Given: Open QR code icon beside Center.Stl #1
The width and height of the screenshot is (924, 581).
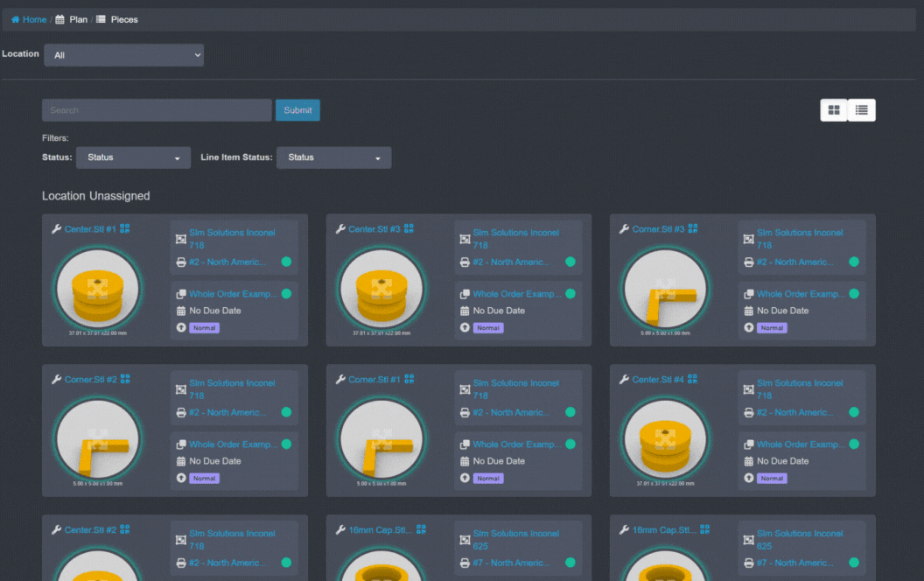Looking at the screenshot, I should click(125, 228).
